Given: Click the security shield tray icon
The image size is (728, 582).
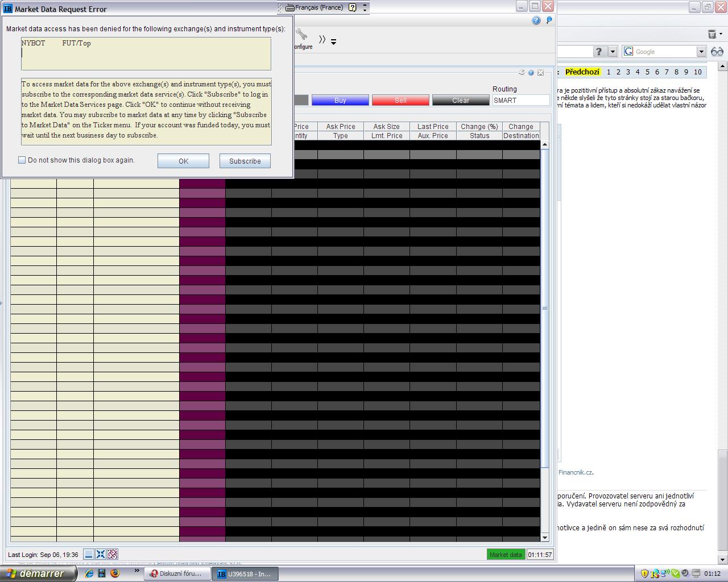Looking at the screenshot, I should pos(644,573).
